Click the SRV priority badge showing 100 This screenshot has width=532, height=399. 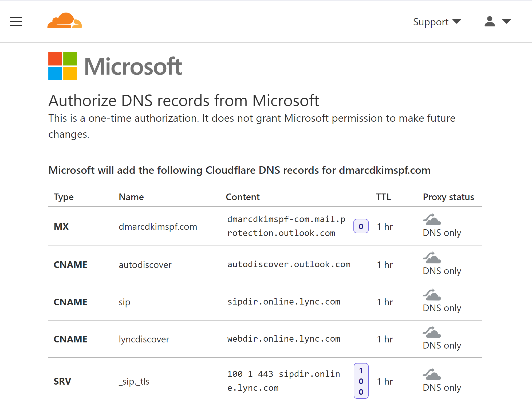(361, 381)
